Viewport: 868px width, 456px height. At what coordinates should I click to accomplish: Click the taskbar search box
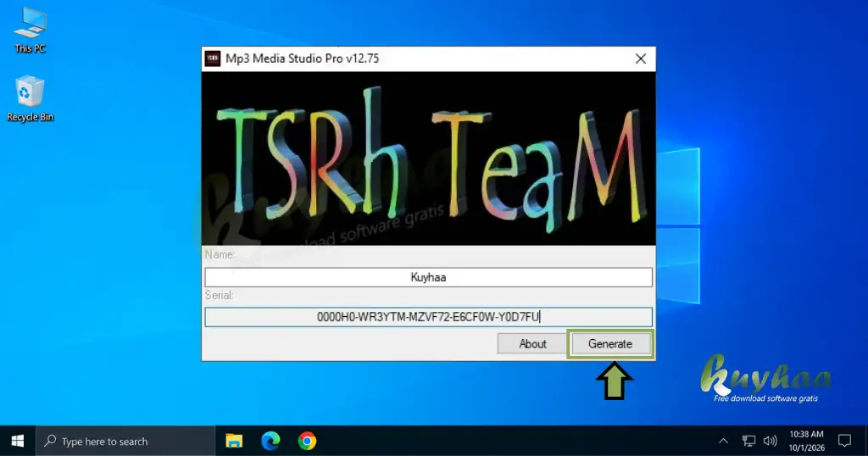125,441
